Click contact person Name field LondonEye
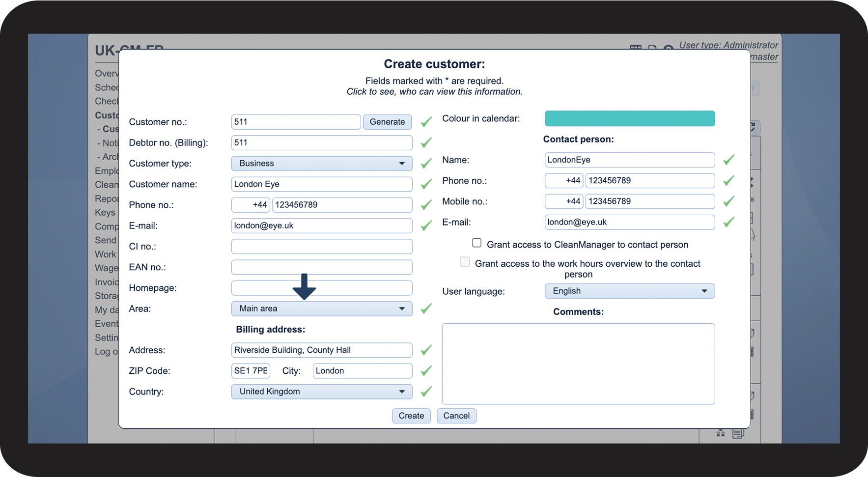The image size is (868, 477). pyautogui.click(x=630, y=160)
